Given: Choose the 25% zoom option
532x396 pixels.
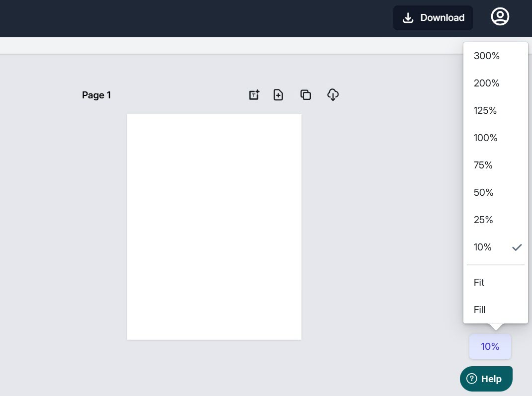Looking at the screenshot, I should click(483, 220).
